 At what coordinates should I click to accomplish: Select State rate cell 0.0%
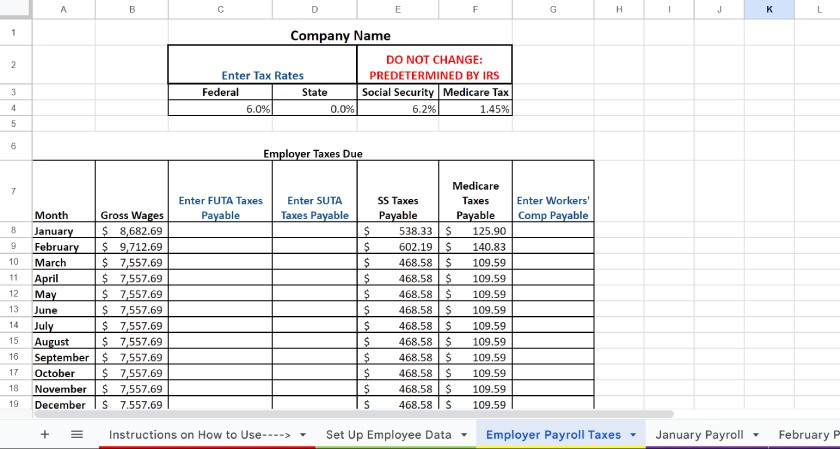[314, 109]
